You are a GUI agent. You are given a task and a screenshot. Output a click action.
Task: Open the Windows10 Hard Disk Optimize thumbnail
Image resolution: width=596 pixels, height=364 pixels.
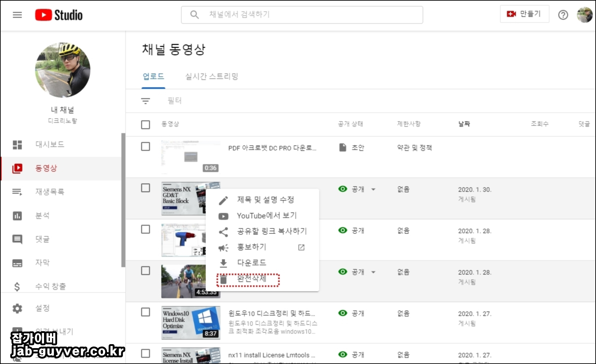point(191,323)
